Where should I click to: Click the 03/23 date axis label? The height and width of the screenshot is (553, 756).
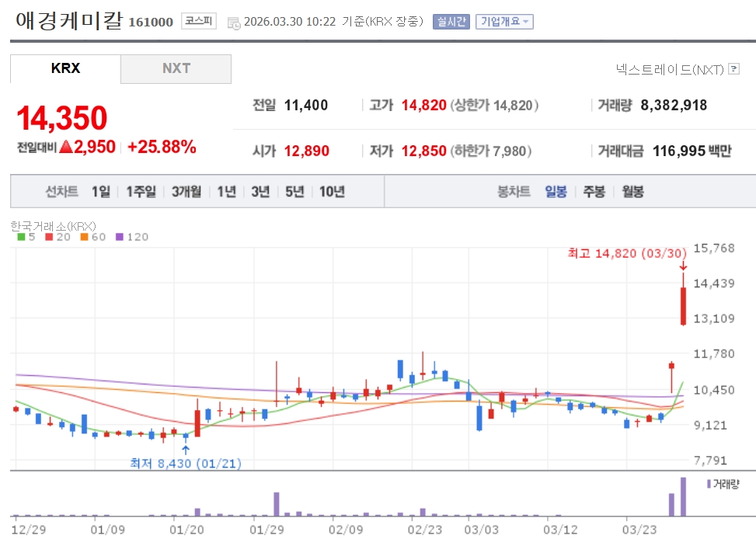(x=639, y=530)
